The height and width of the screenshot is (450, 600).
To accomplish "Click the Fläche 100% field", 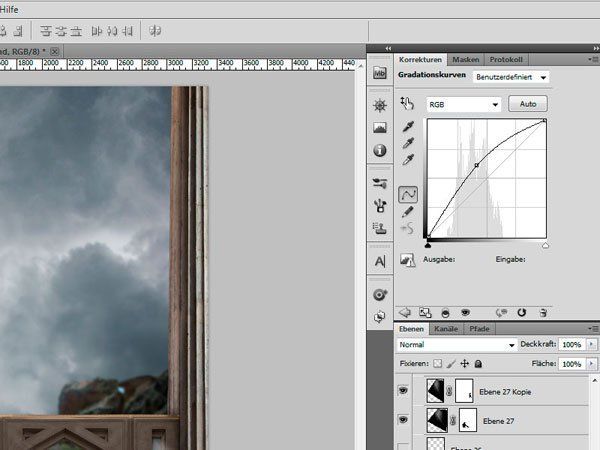I will tap(572, 364).
